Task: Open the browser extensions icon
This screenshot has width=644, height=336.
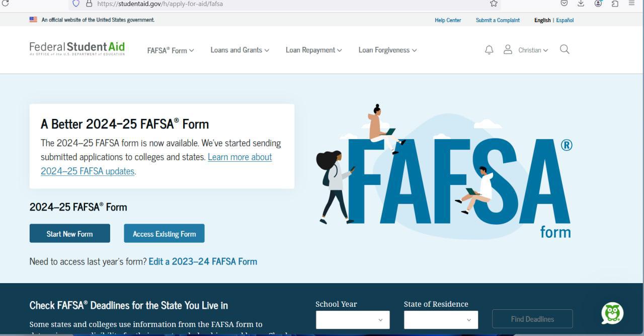Action: pos(615,4)
